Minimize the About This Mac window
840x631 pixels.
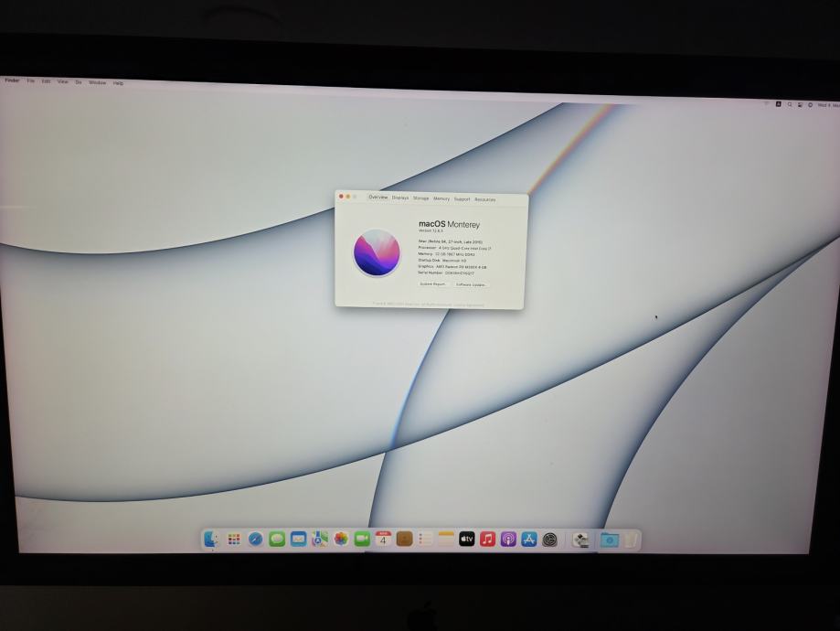347,197
